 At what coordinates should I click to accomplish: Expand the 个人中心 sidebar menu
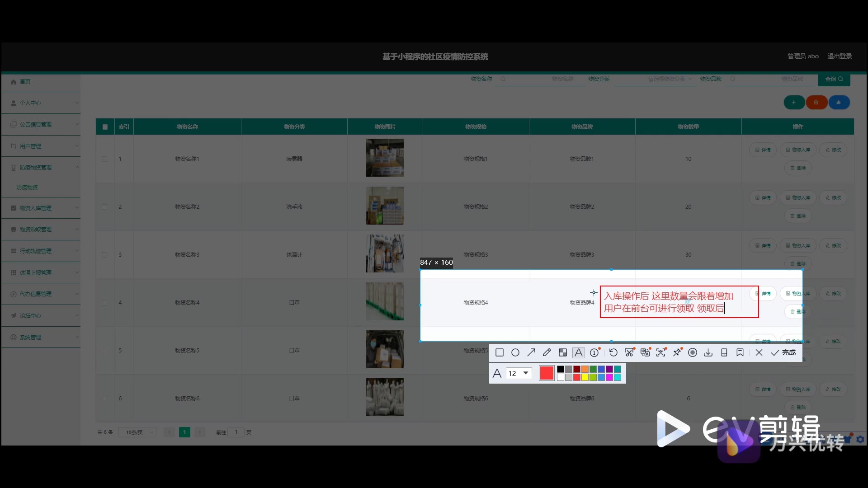(41, 103)
